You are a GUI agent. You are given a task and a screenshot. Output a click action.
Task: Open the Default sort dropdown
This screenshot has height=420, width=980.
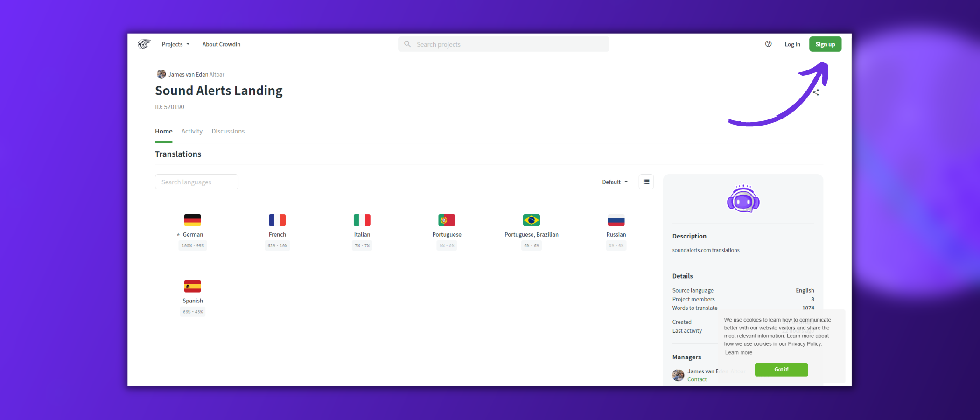[615, 182]
